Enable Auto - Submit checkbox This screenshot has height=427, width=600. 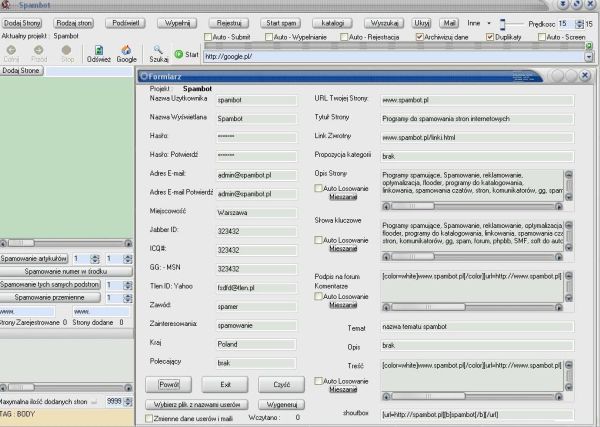(x=208, y=37)
